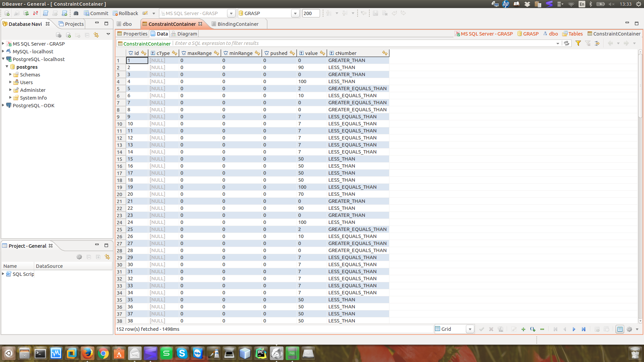This screenshot has width=644, height=362.
Task: Open the Grid presentation dropdown
Action: [x=470, y=329]
